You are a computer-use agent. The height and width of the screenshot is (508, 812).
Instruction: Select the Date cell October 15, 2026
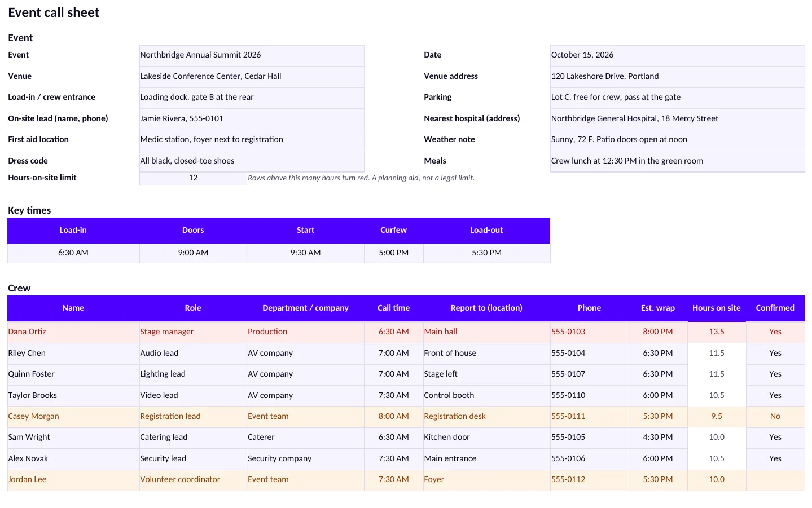tap(677, 55)
